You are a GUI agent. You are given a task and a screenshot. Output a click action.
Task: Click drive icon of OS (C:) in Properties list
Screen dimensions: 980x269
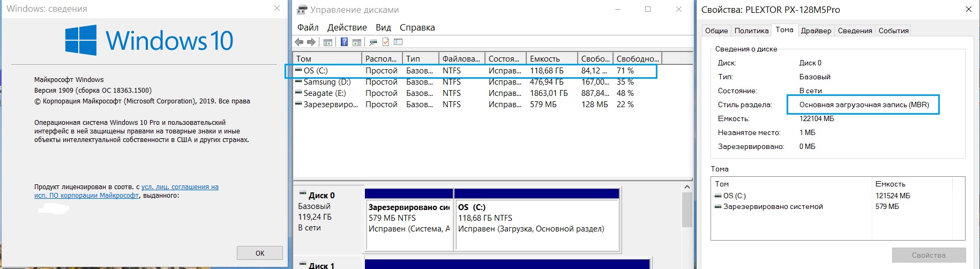click(x=718, y=196)
